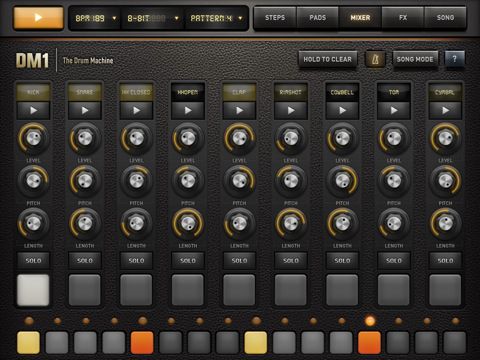Screen dimensions: 480x360
Task: Toggle the second step button in the sequencer row
Action: tap(57, 342)
